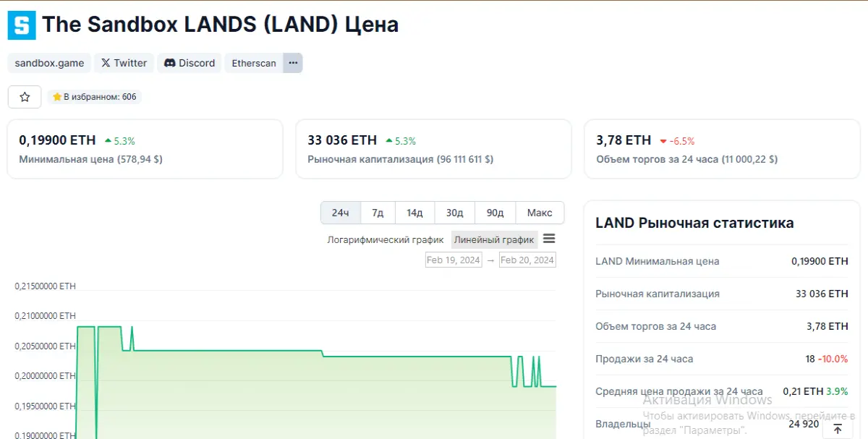Expand more links with the ellipsis button
868x439 pixels.
click(x=293, y=63)
